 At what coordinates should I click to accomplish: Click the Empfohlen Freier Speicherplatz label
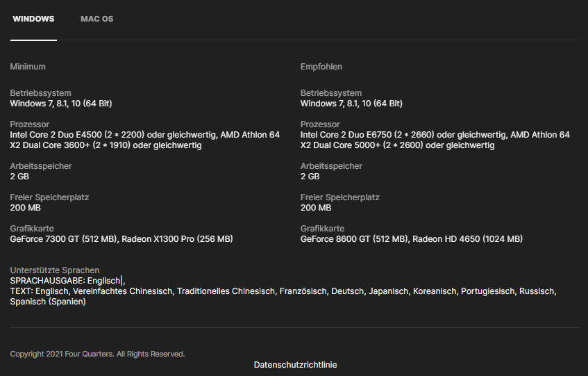point(339,197)
